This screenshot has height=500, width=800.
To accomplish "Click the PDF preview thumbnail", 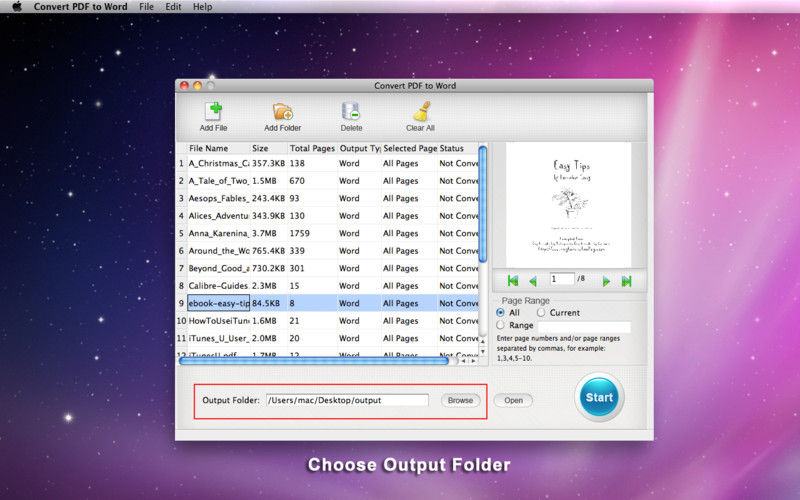I will (x=568, y=205).
